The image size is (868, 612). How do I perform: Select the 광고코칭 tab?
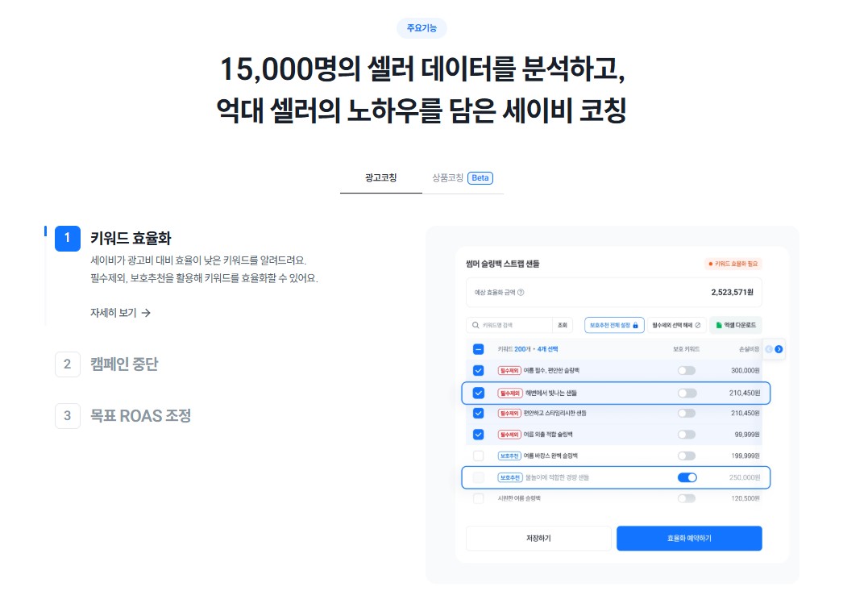pos(381,177)
